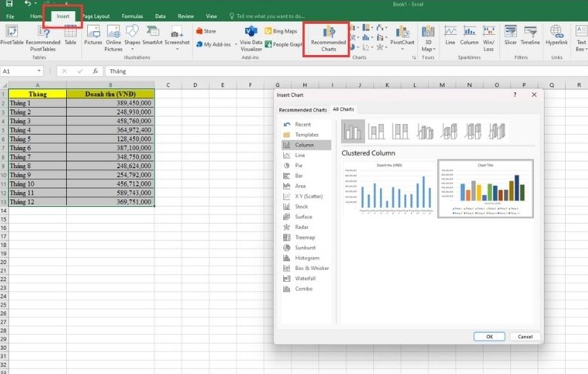Viewport: 588px width, 374px height.
Task: Expand the PivotChart dropdown
Action: click(x=402, y=42)
